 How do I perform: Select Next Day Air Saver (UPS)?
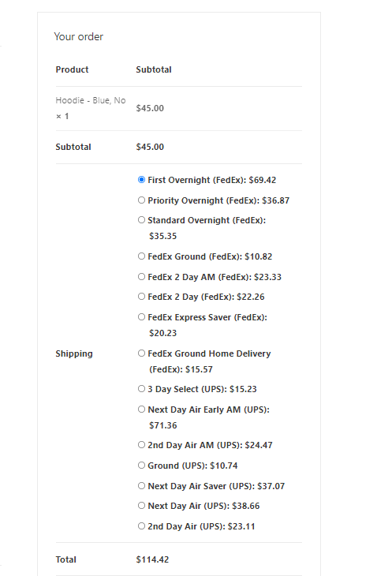pos(141,485)
